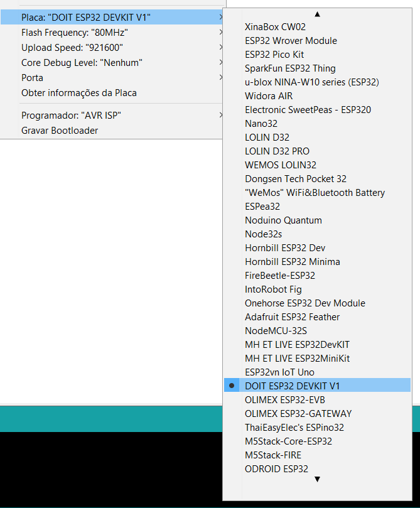
Task: Select ESP32 Pico Kit board
Action: [x=317, y=55]
